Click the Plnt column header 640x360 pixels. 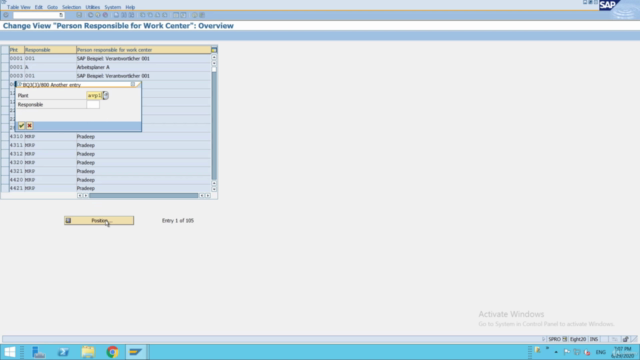coord(17,50)
